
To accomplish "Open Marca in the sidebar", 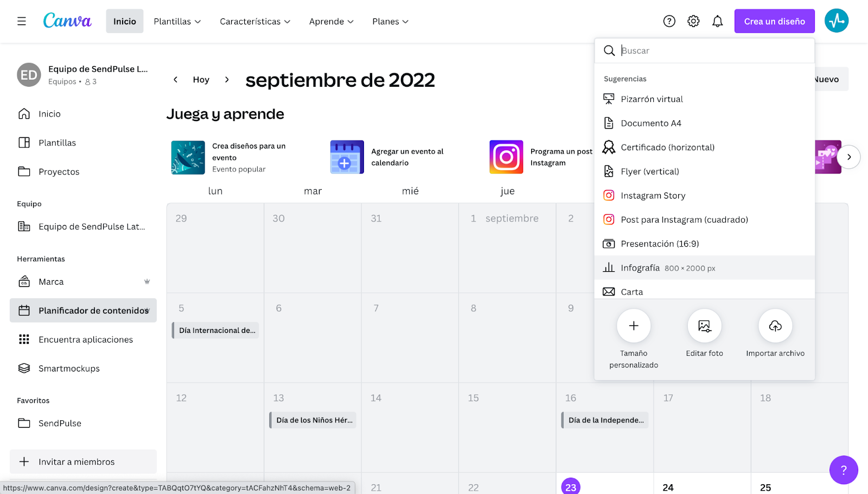I will pos(83,281).
